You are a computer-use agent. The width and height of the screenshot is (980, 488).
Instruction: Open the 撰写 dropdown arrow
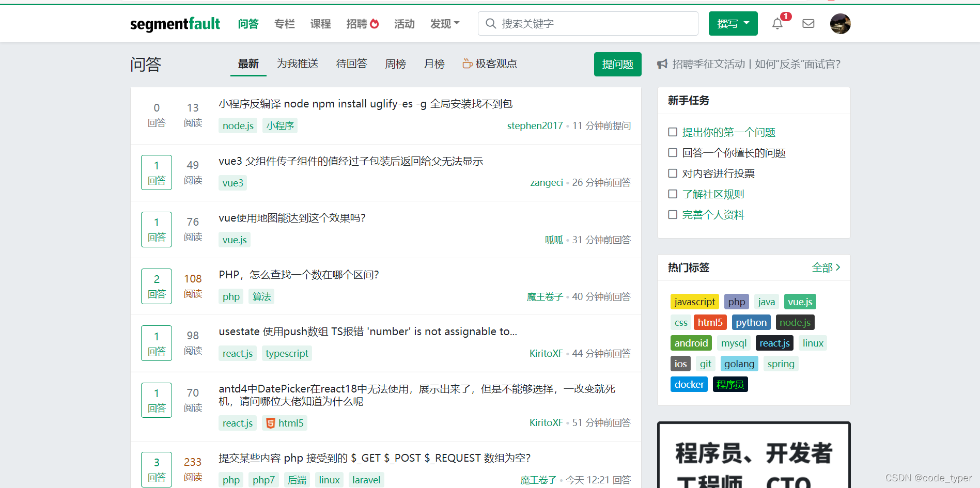coord(746,23)
